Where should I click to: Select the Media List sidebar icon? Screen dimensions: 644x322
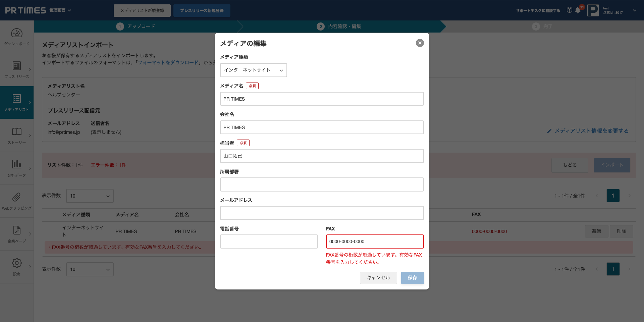[x=17, y=99]
